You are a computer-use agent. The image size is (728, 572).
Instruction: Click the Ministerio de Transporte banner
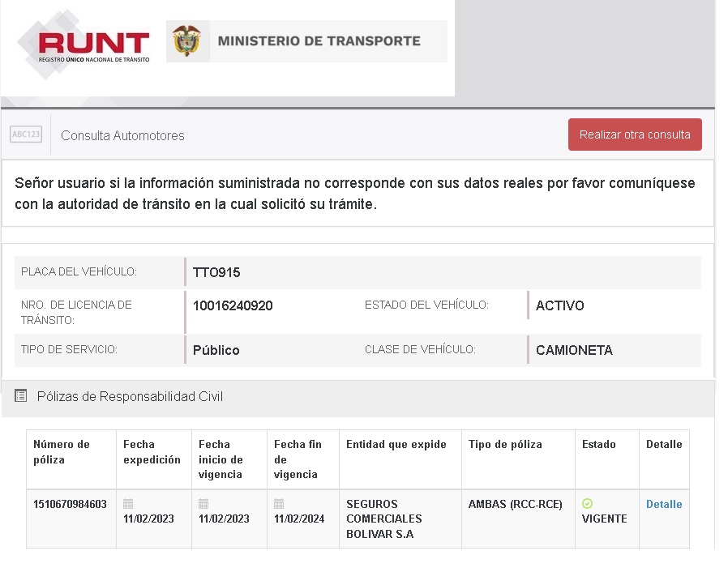319,41
